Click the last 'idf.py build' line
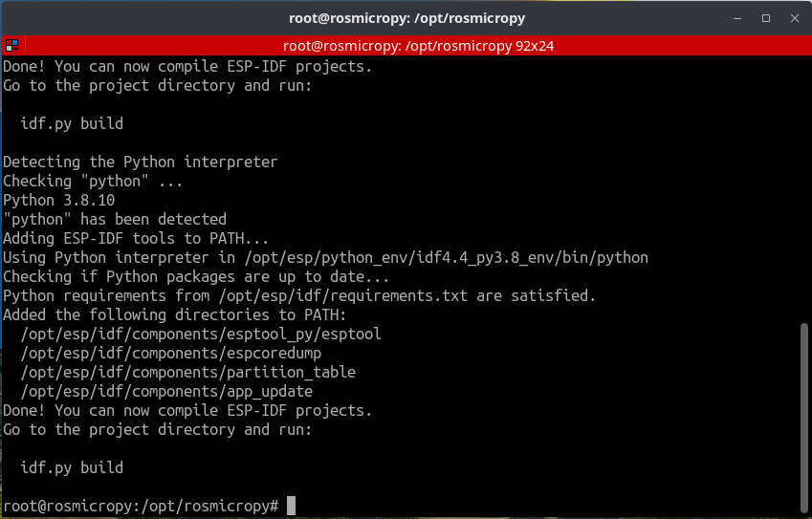Viewport: 812px width, 519px height. pyautogui.click(x=72, y=467)
